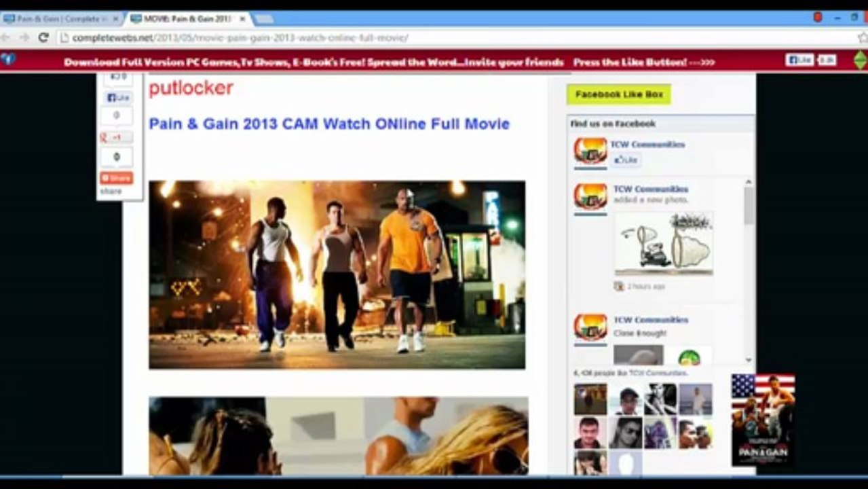Click the Facebook Like button in share widget
This screenshot has height=489, width=868.
click(x=118, y=98)
